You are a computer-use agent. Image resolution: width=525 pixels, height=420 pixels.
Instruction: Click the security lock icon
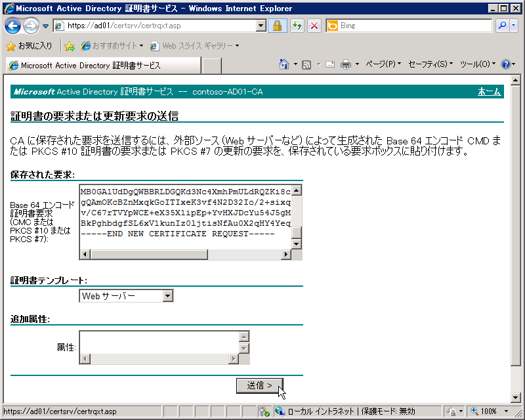tap(277, 26)
